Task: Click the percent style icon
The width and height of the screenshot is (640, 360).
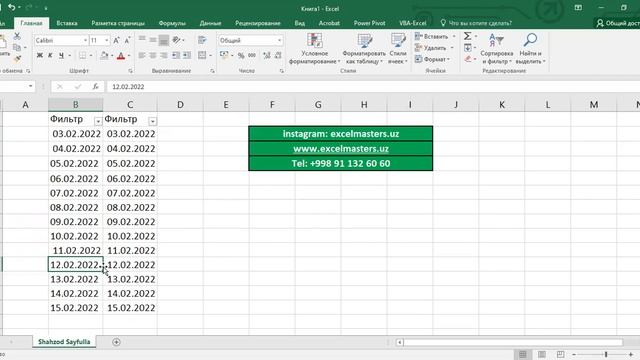Action: (x=241, y=56)
